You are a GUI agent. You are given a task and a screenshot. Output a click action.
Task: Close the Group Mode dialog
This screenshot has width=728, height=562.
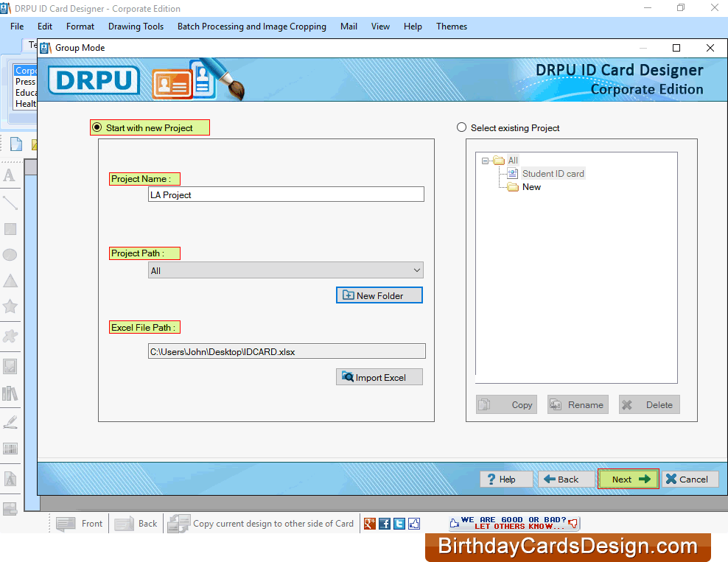pyautogui.click(x=710, y=48)
